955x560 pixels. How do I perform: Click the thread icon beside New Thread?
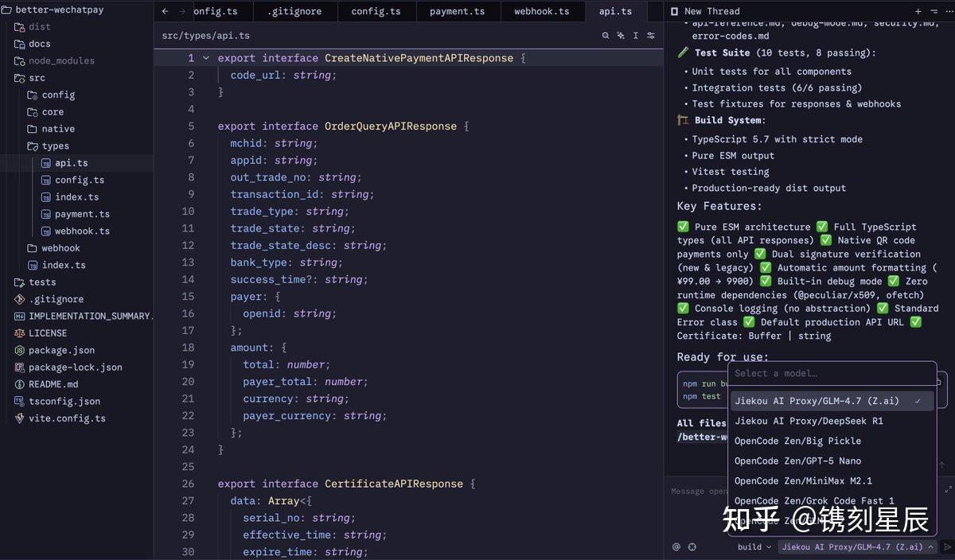675,12
